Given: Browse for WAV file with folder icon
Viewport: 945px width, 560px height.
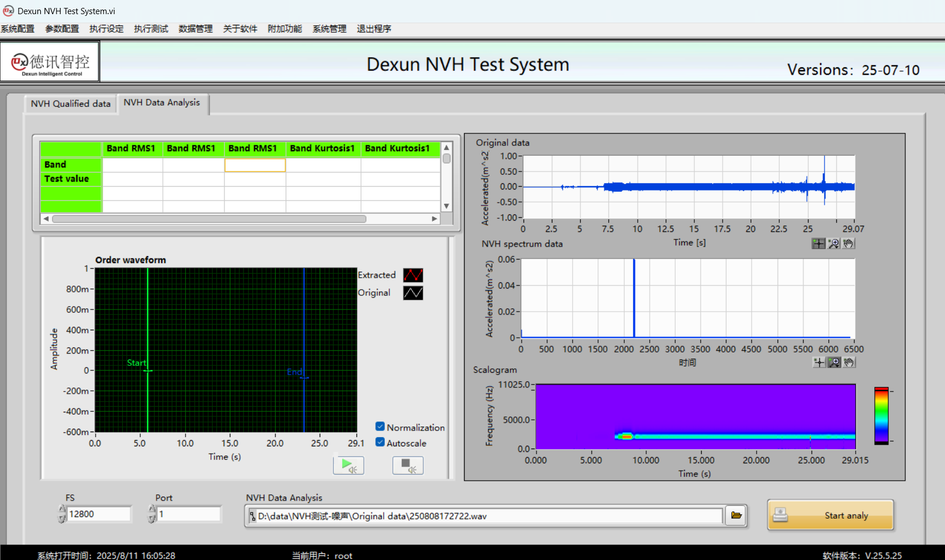Looking at the screenshot, I should 736,515.
